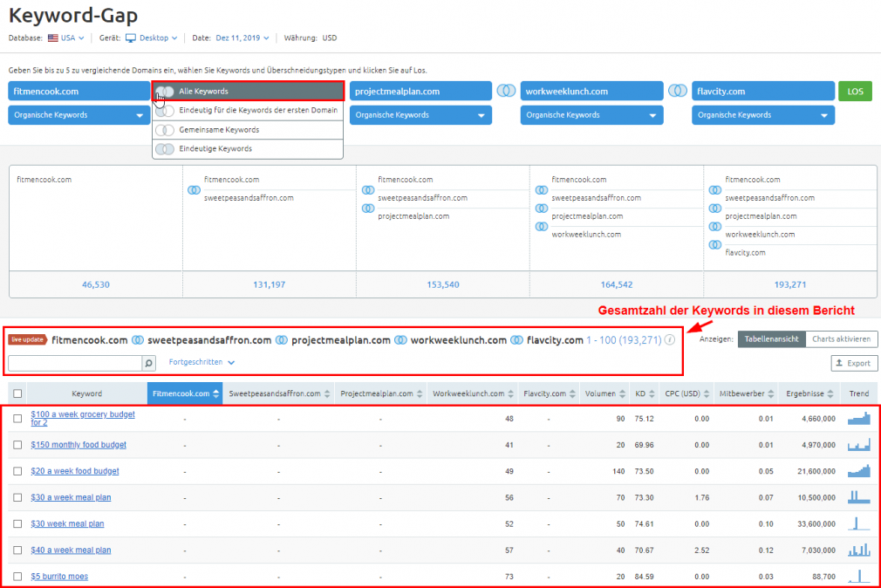Viewport: 881px width, 588px height.
Task: Open the Desktop device dropdown
Action: pyautogui.click(x=159, y=38)
